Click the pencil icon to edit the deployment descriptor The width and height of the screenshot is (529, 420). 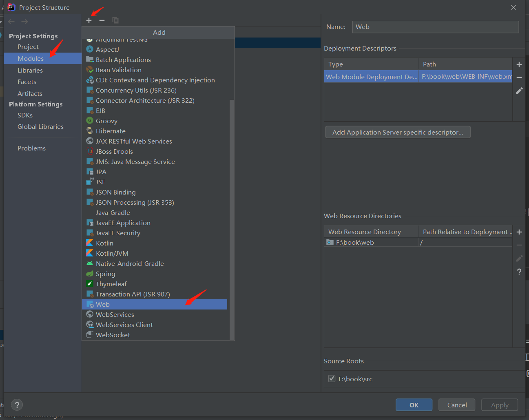[519, 91]
